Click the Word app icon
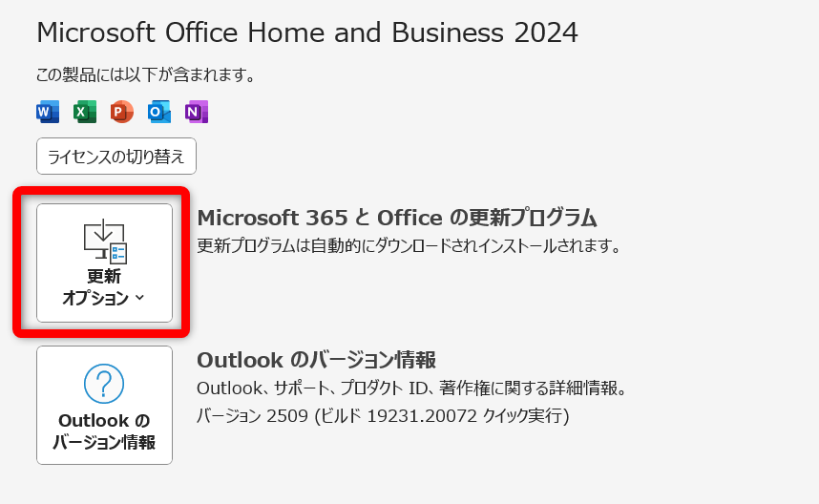This screenshot has height=504, width=819. [48, 113]
